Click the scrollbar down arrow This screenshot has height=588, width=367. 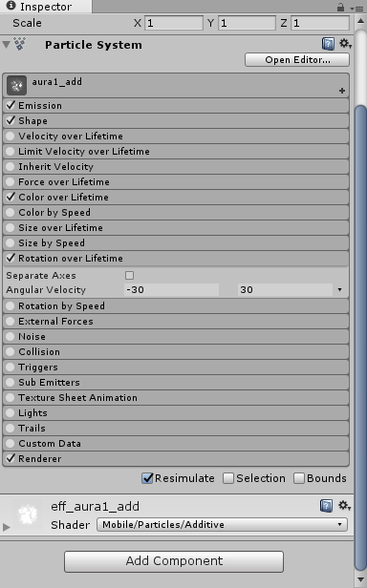360,579
